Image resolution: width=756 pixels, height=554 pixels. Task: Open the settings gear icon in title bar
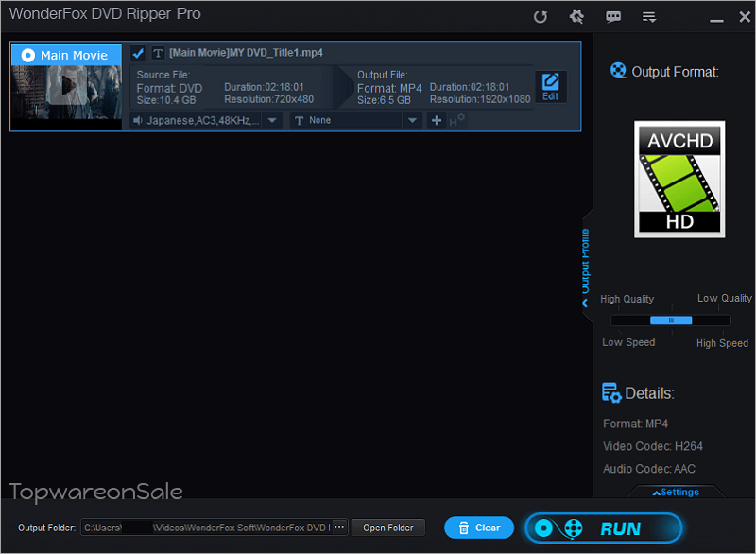pos(576,17)
